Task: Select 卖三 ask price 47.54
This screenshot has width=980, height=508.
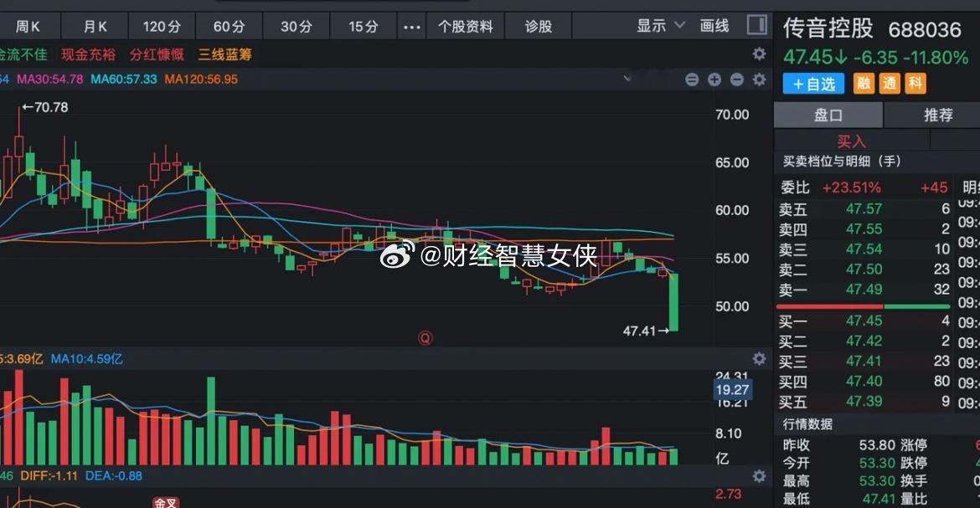Action: [864, 249]
